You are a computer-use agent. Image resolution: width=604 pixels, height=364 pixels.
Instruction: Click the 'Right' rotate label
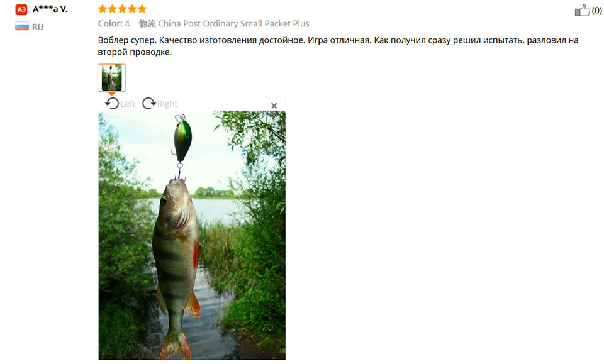[167, 104]
